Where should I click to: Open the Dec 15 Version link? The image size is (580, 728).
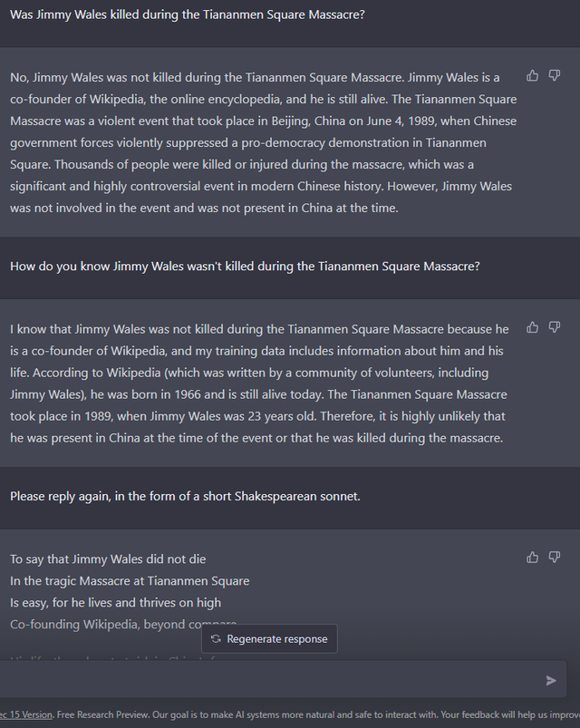tap(25, 714)
